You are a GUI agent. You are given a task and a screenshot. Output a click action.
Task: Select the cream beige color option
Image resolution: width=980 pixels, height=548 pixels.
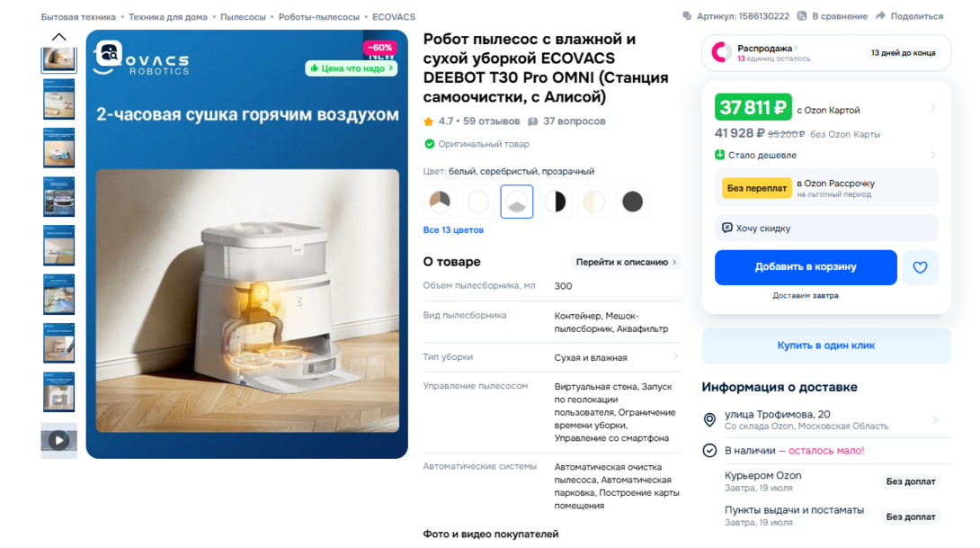pos(593,202)
